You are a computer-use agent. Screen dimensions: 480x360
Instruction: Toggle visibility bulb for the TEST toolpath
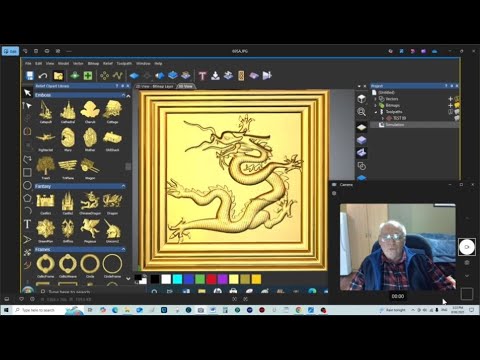point(457,118)
